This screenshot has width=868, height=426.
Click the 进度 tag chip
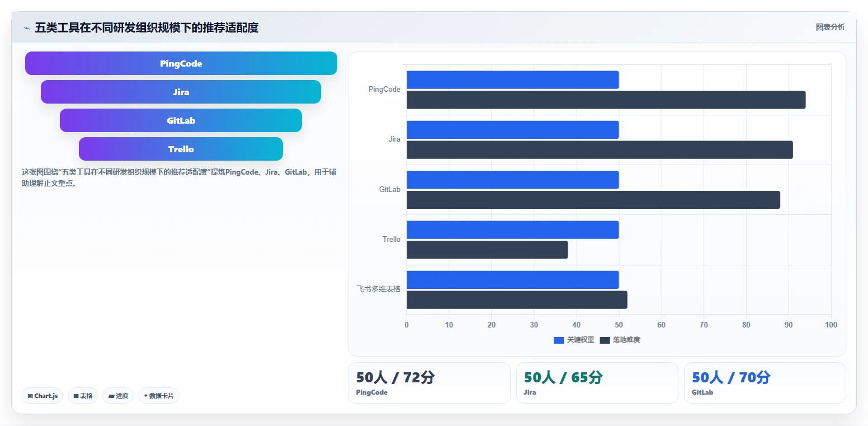(x=118, y=396)
